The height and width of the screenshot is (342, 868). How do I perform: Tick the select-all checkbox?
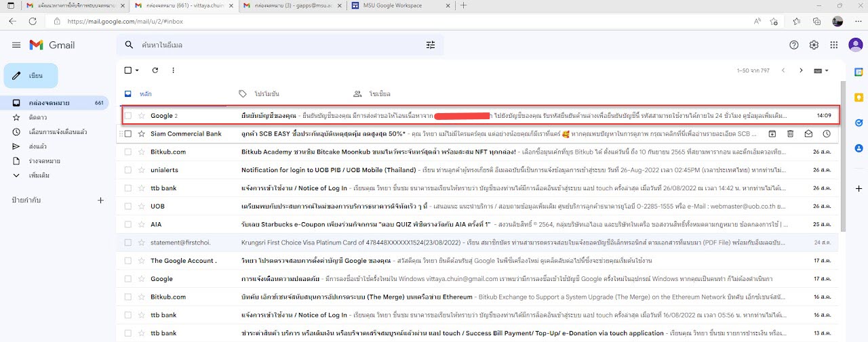coord(128,70)
